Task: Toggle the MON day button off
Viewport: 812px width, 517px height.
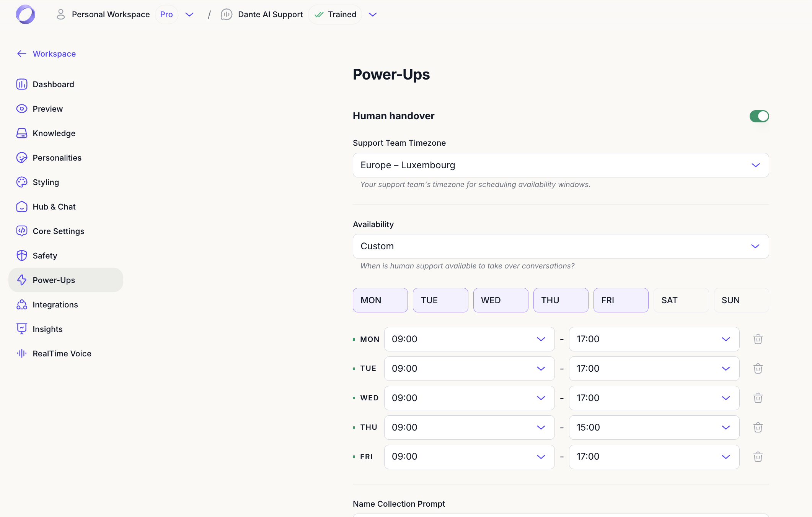Action: [x=380, y=300]
